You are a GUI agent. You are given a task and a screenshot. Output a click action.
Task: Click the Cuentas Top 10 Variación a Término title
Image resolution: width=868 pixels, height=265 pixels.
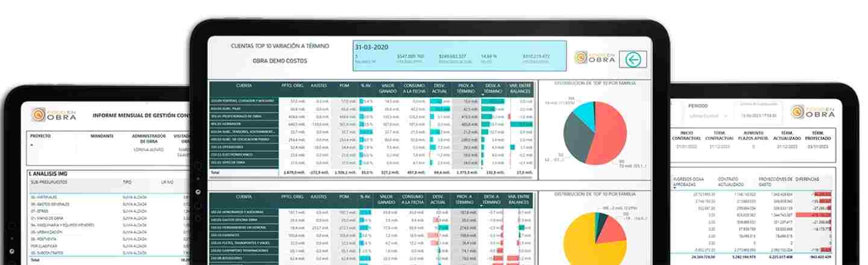click(x=280, y=46)
